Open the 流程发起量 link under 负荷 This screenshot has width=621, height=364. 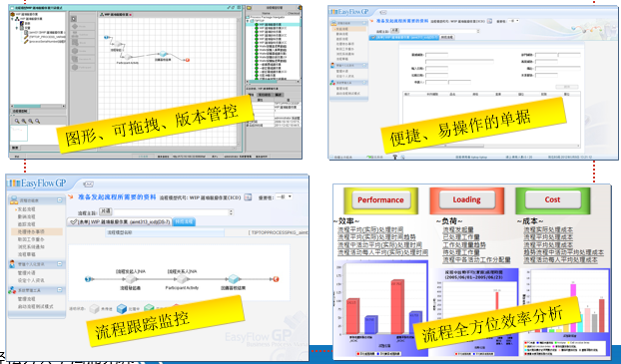click(458, 229)
